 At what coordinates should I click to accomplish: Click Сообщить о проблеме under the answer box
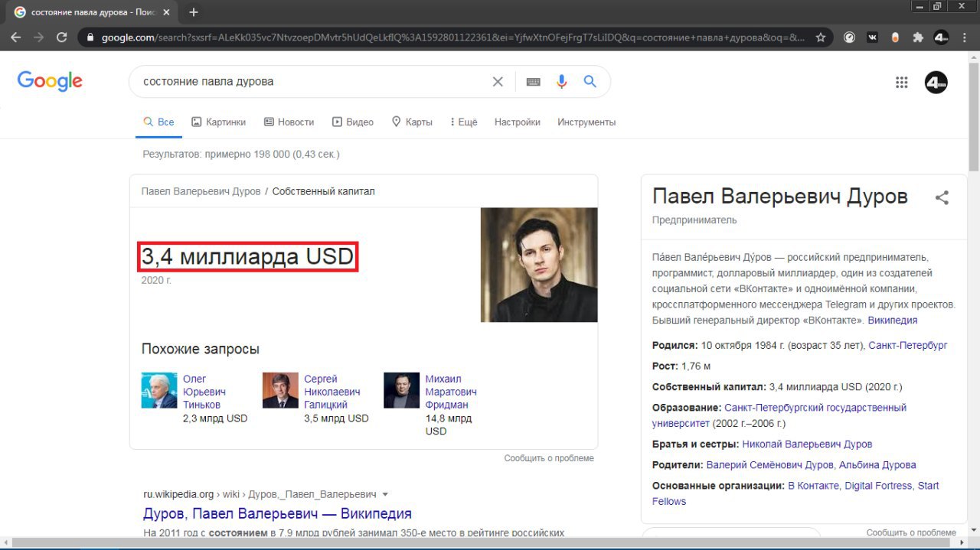pyautogui.click(x=549, y=458)
